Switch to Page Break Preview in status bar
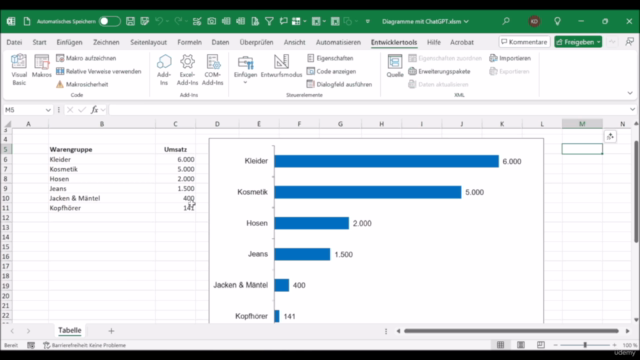 coord(541,345)
